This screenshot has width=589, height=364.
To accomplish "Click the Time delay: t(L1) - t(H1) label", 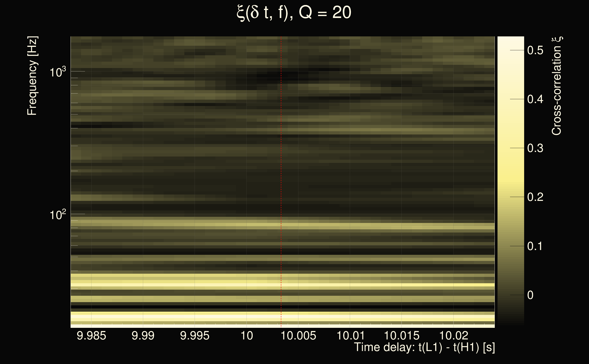I will coord(424,347).
